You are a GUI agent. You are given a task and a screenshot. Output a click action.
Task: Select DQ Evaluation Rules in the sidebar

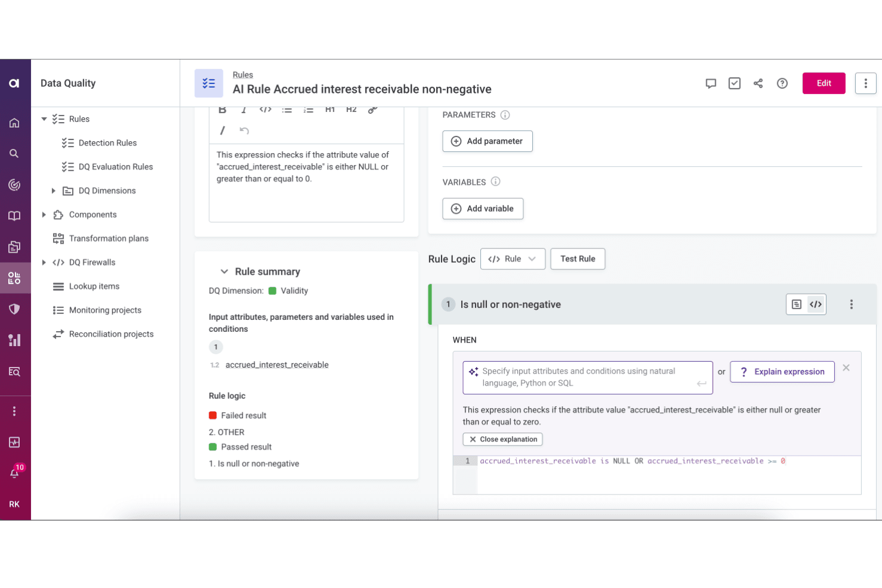point(116,167)
